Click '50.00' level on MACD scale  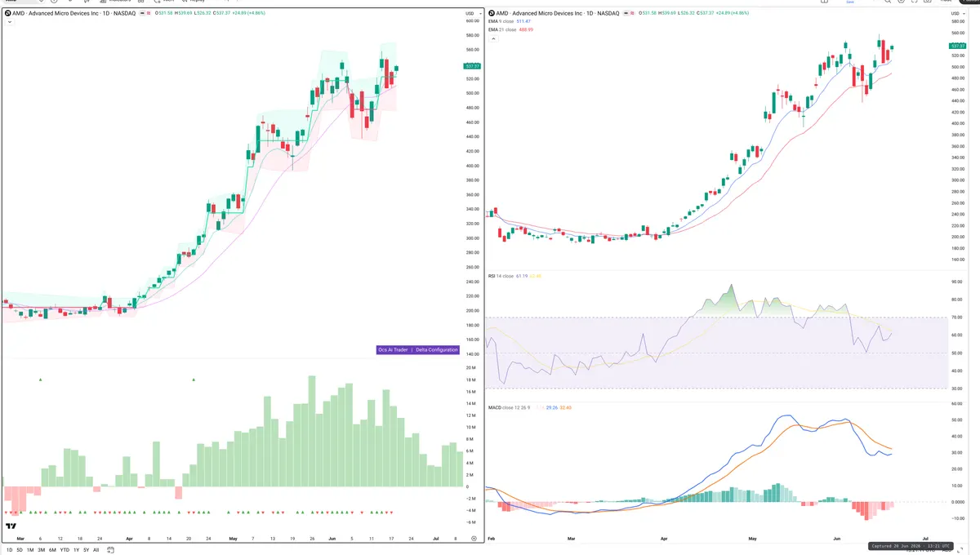click(957, 420)
